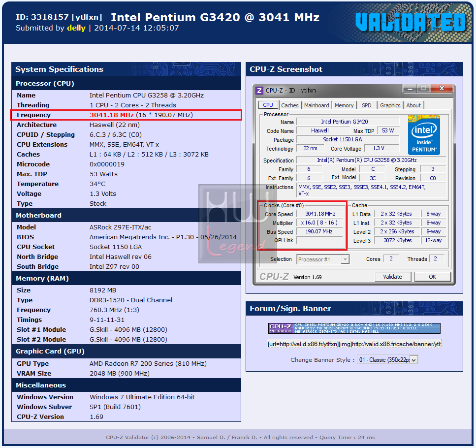Click the Max TDP value 53 W
Screen dimensions: 476x448
pyautogui.click(x=388, y=130)
